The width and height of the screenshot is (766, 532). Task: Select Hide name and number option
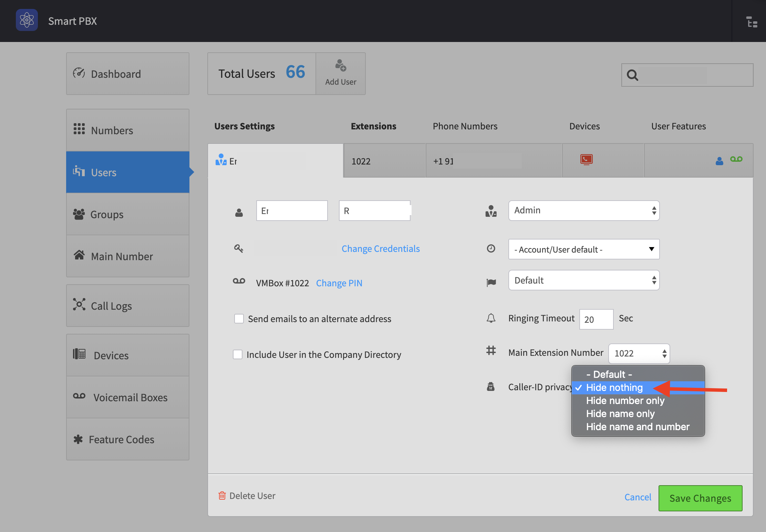638,427
